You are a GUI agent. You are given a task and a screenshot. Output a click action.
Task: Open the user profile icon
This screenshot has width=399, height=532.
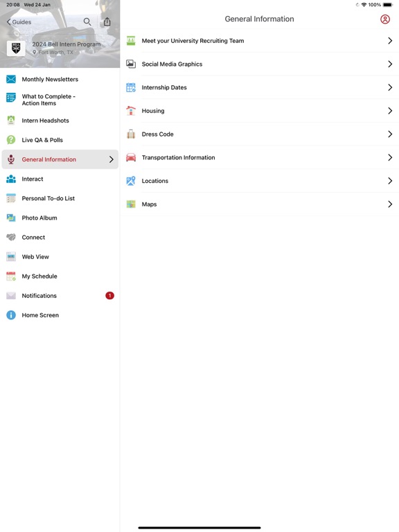point(384,19)
